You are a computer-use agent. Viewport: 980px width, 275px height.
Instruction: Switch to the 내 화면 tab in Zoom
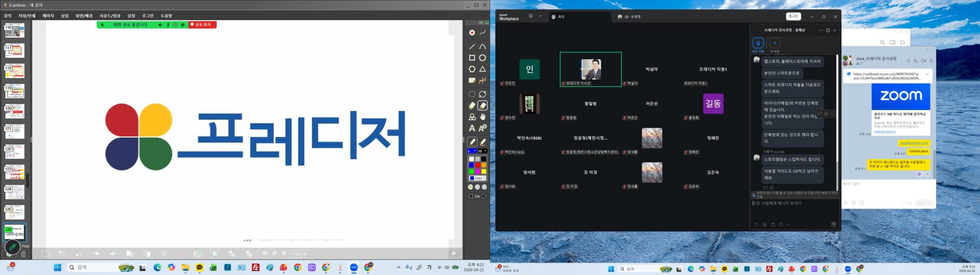click(x=632, y=17)
